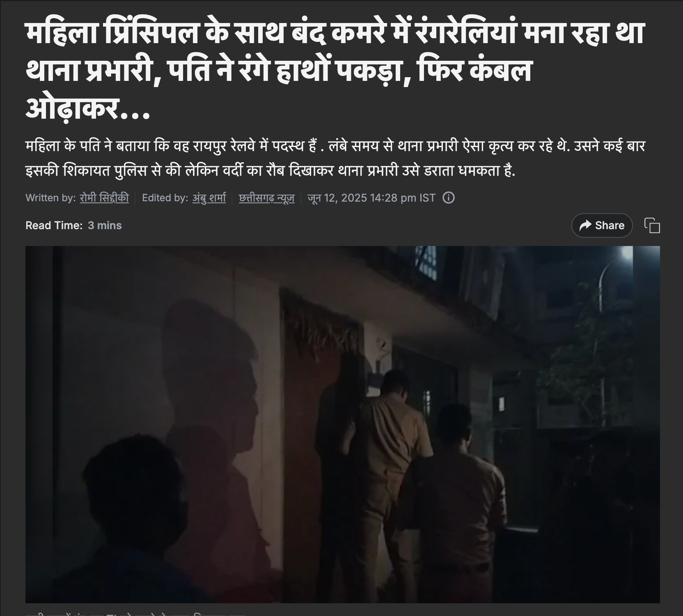Click the जून 12, 2025 timestamp
The width and height of the screenshot is (683, 616).
(337, 198)
